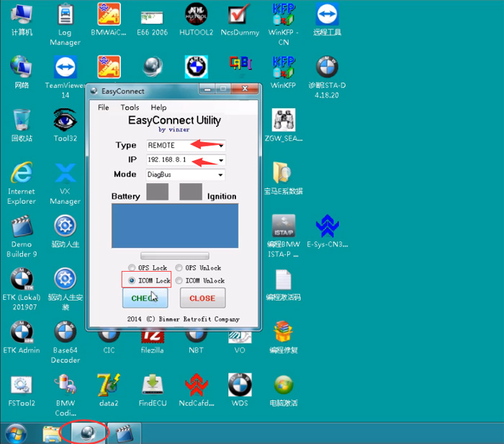Launch TeamViewer 14 desktop icon
Viewport: 504px width, 444px height.
[66, 77]
